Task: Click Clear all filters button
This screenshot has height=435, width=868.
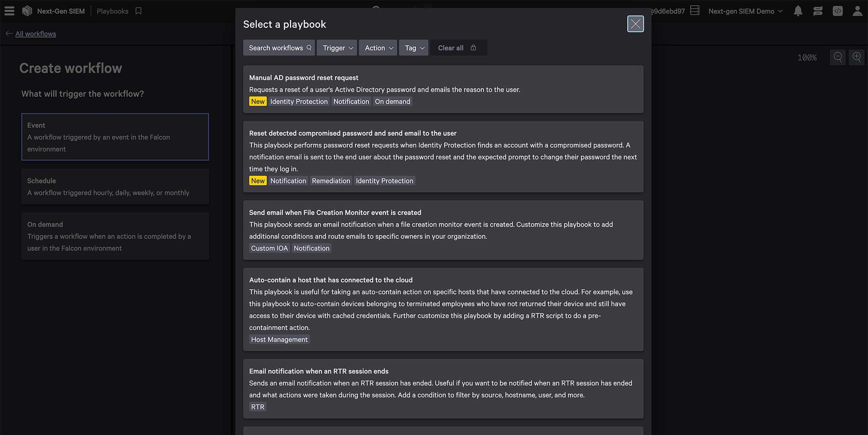Action: [x=450, y=48]
